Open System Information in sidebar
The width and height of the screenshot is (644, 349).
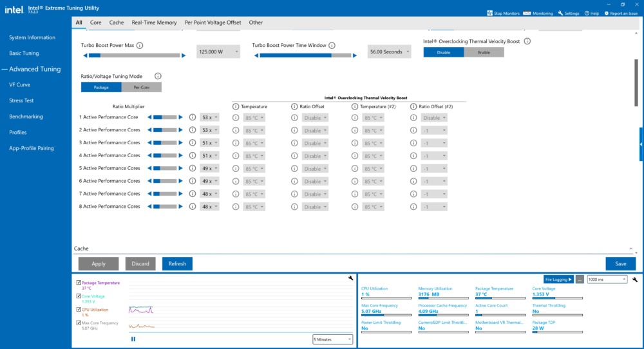[x=32, y=37]
